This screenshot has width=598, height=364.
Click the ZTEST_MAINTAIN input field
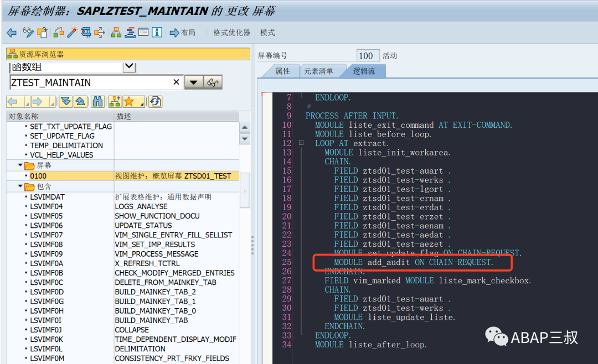pos(90,82)
